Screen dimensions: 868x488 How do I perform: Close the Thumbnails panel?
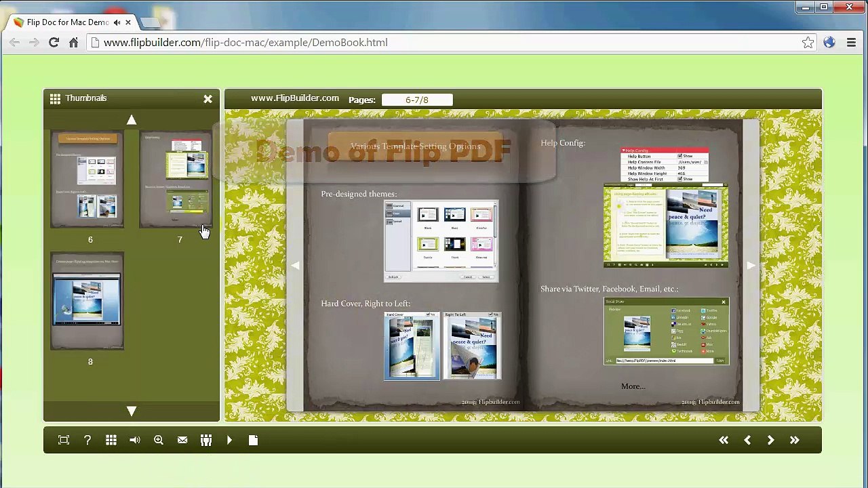208,99
